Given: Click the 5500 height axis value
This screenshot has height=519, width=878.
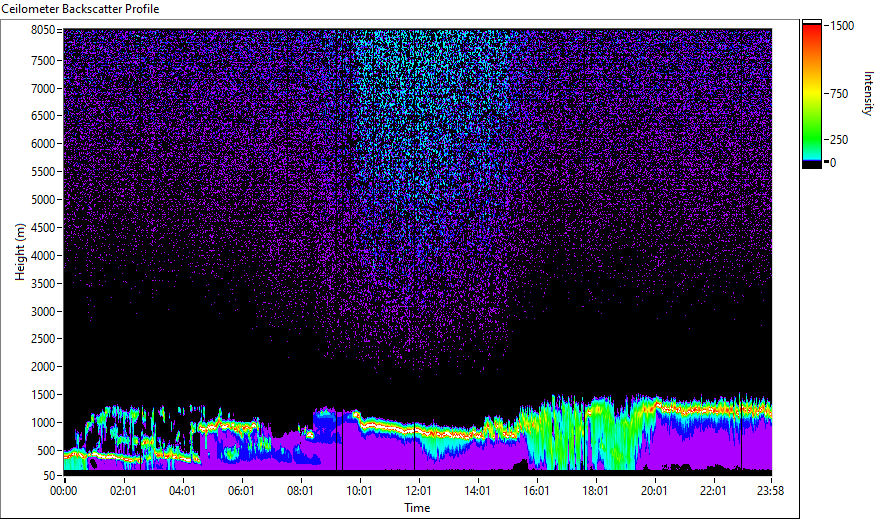Looking at the screenshot, I should point(43,172).
